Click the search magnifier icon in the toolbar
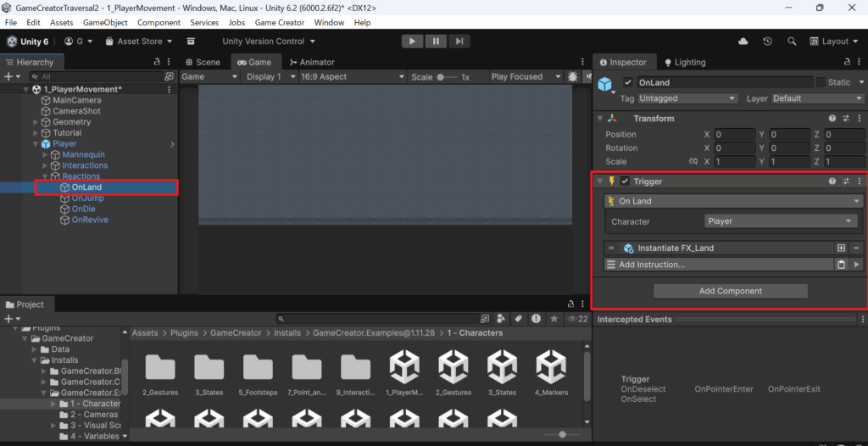 coord(792,41)
